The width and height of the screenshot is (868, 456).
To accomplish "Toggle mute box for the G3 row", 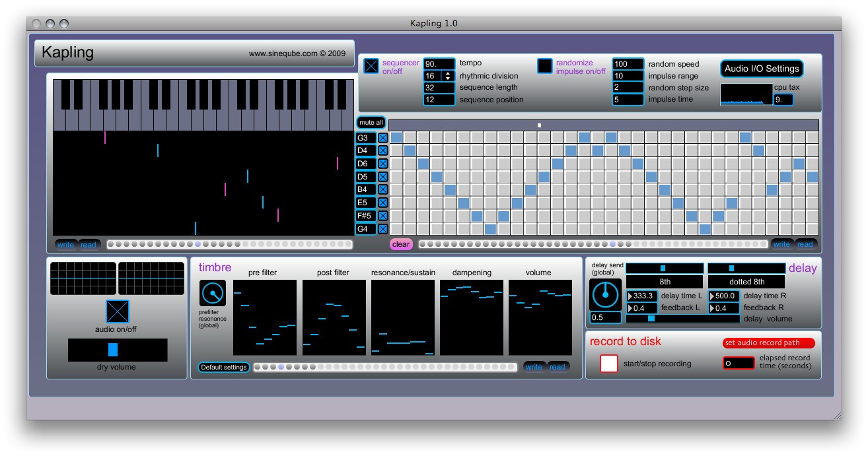I will pos(382,138).
